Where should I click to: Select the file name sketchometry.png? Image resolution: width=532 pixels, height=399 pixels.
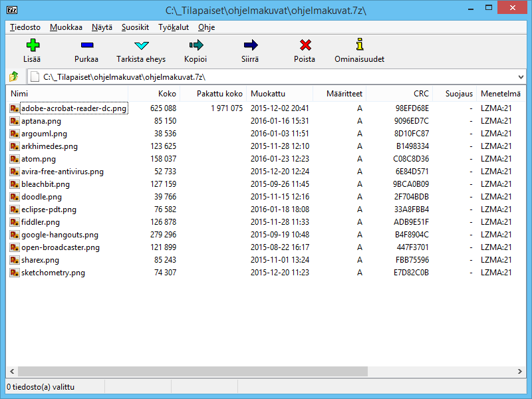coord(53,273)
